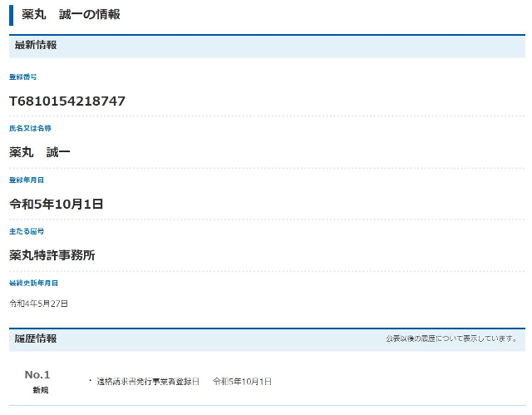Select the trade name 薬丸特許事務所
The image size is (532, 415).
point(52,255)
